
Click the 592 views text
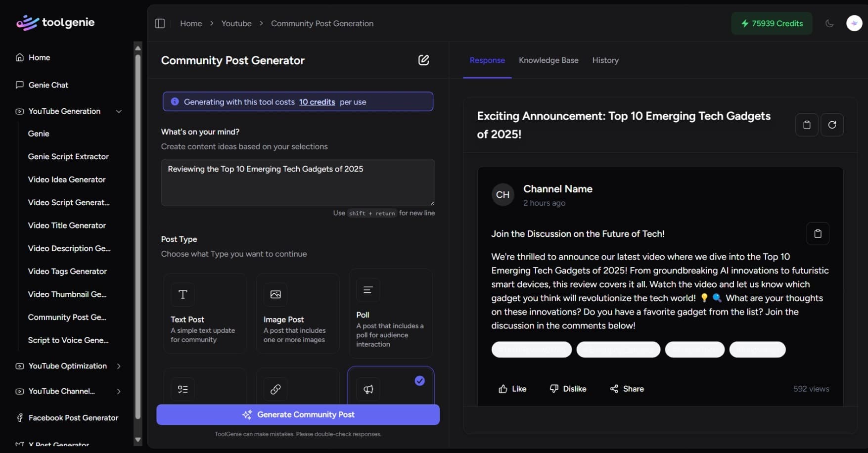pyautogui.click(x=811, y=389)
